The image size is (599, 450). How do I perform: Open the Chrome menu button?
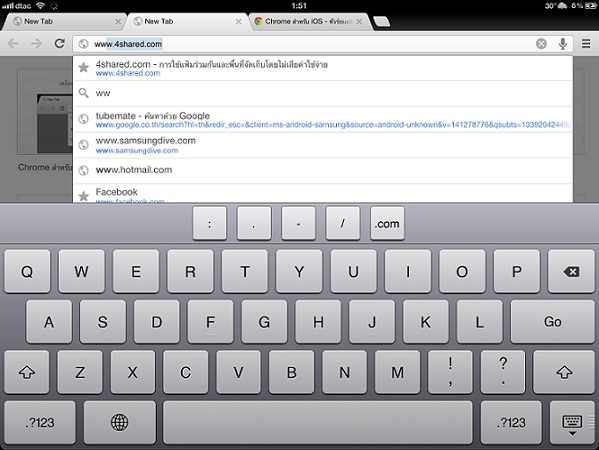click(x=586, y=44)
